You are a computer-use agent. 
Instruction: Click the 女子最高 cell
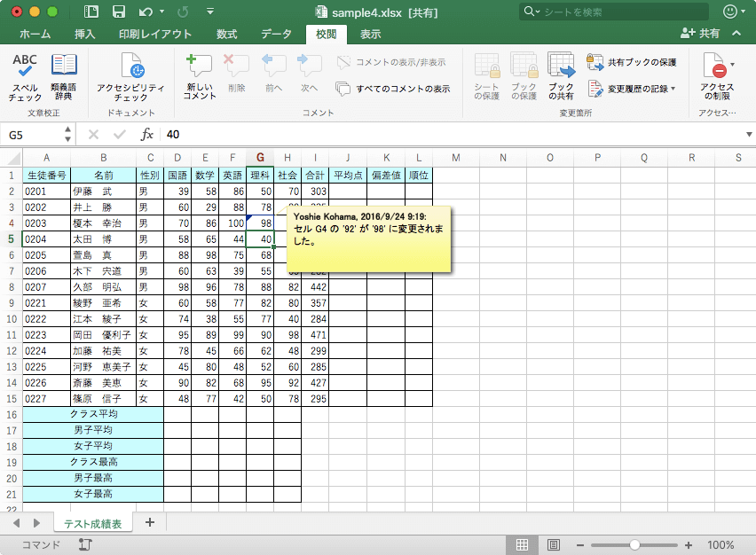[93, 494]
